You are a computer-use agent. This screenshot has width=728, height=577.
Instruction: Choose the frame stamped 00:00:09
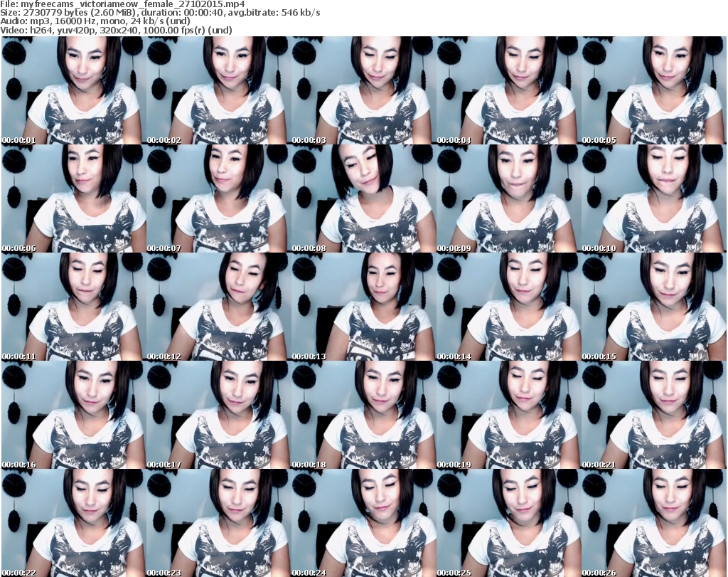point(509,198)
